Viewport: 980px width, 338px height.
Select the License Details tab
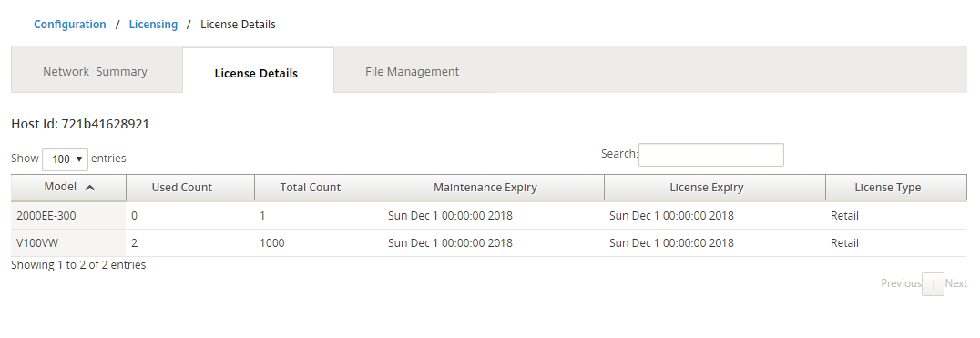(256, 73)
